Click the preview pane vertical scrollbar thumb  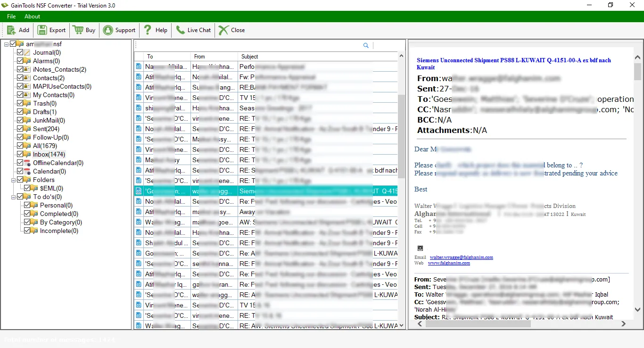[637, 72]
